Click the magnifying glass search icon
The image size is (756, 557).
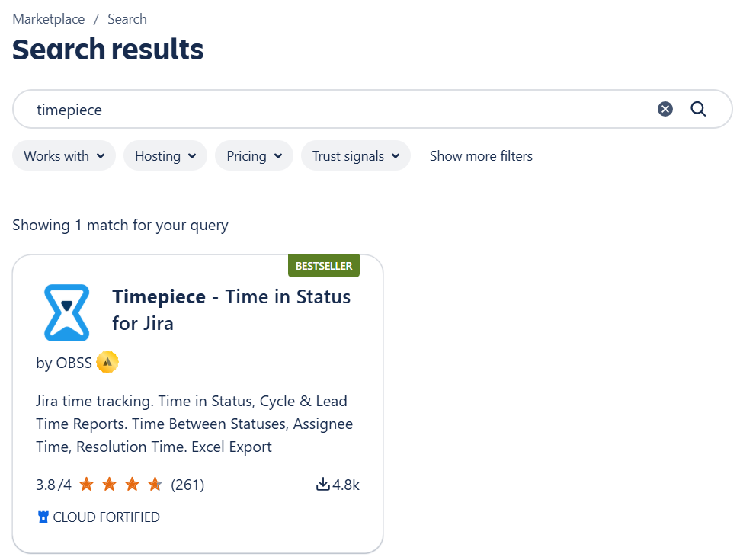point(698,109)
